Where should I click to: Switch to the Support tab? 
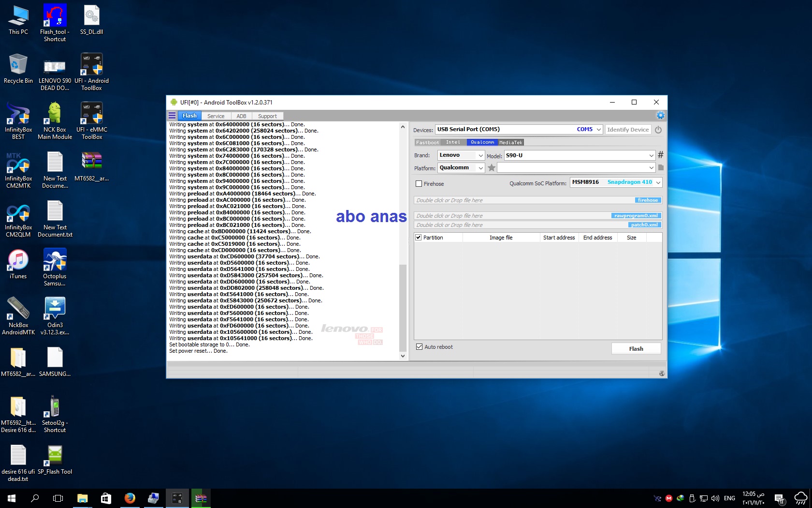267,116
